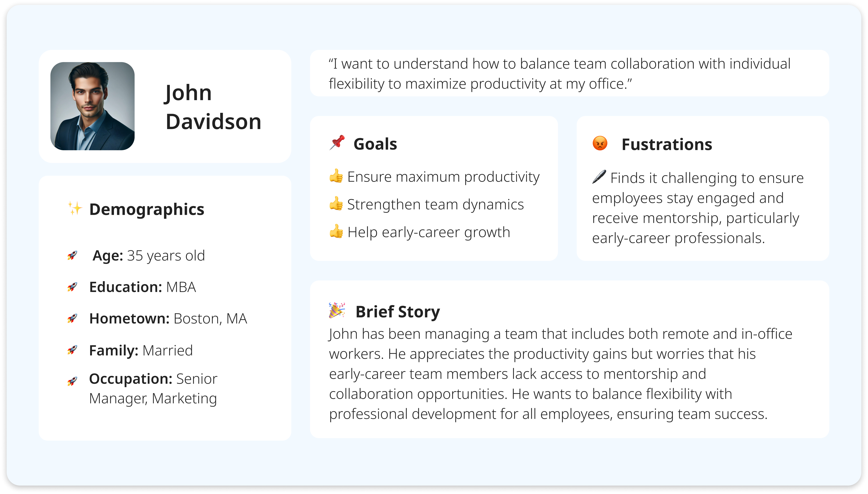
Task: Click the angry face emoji beside Fustrations
Action: tap(600, 143)
